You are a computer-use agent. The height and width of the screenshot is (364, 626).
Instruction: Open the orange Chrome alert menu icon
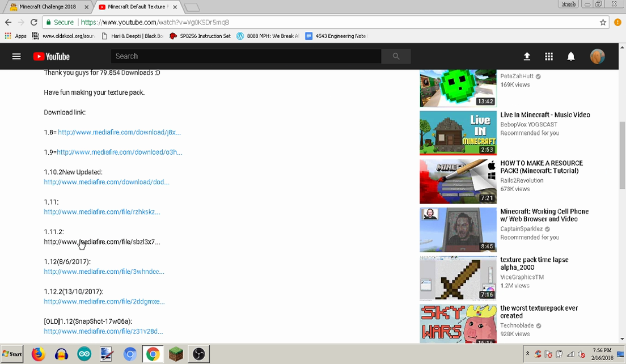coord(617,22)
